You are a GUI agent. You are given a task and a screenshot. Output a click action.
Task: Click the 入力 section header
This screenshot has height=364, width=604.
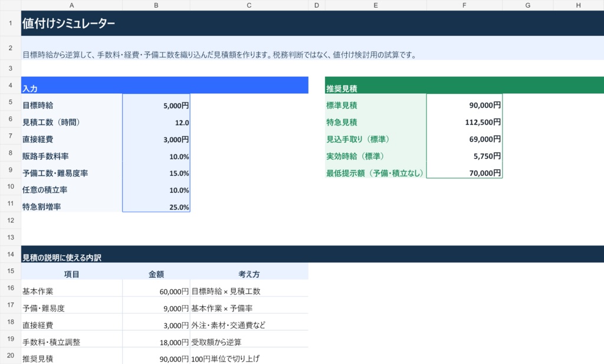(165, 85)
